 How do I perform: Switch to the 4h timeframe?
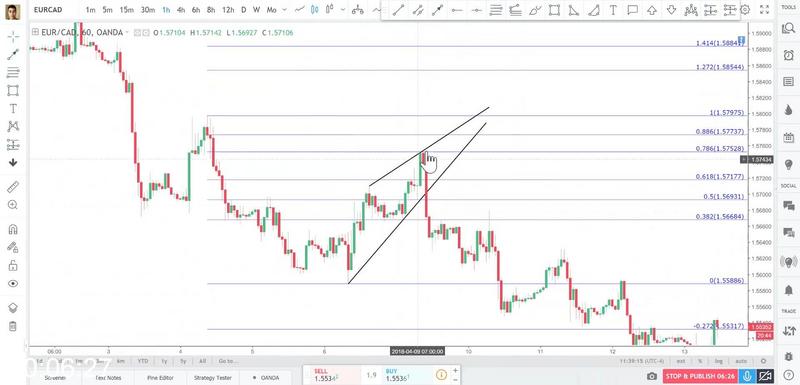181,10
